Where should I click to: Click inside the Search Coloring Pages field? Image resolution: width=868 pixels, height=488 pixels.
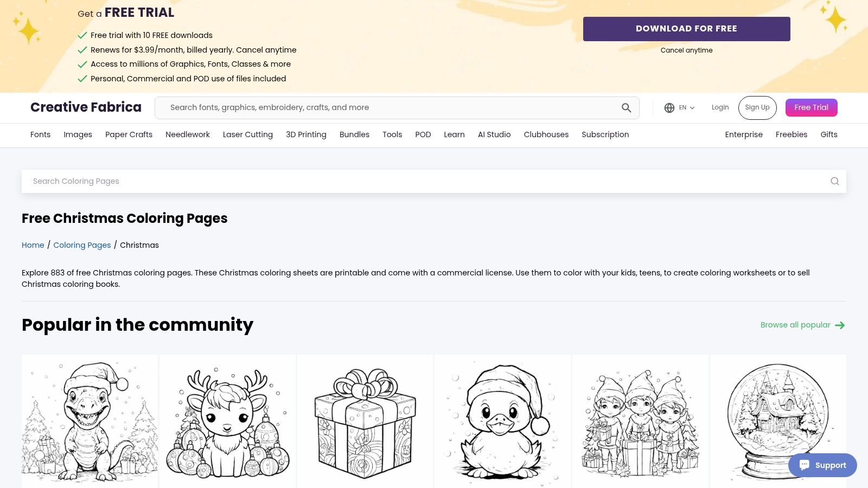423,181
